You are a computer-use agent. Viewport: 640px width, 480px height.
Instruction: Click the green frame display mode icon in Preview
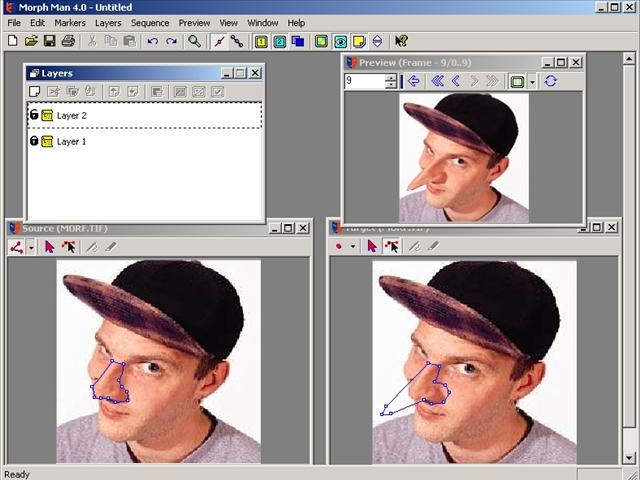click(517, 82)
